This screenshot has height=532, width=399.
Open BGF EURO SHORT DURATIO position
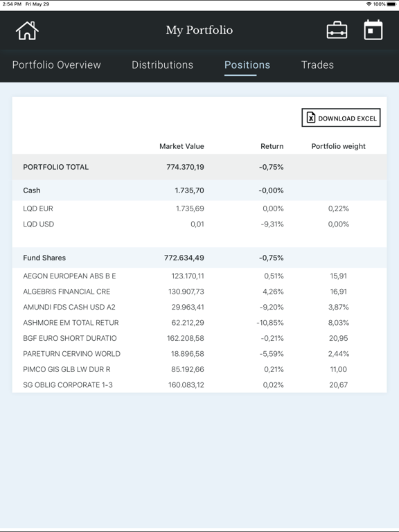(x=70, y=338)
